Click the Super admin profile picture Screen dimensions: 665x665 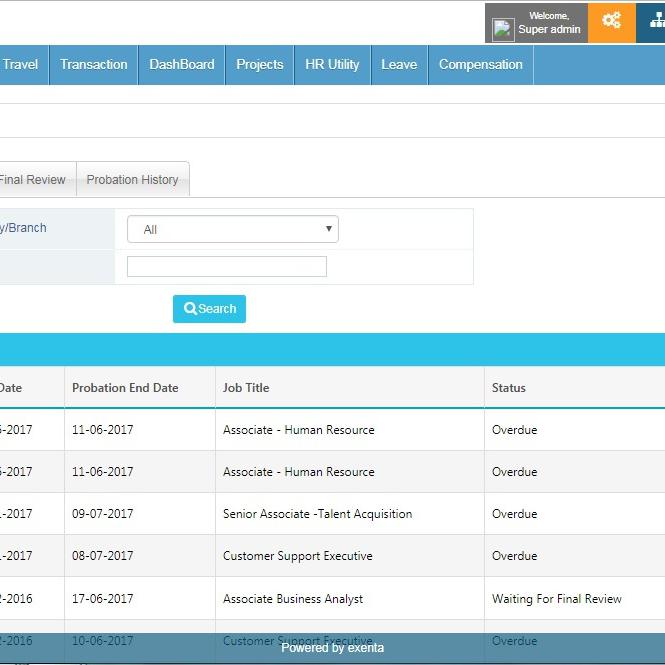[503, 30]
